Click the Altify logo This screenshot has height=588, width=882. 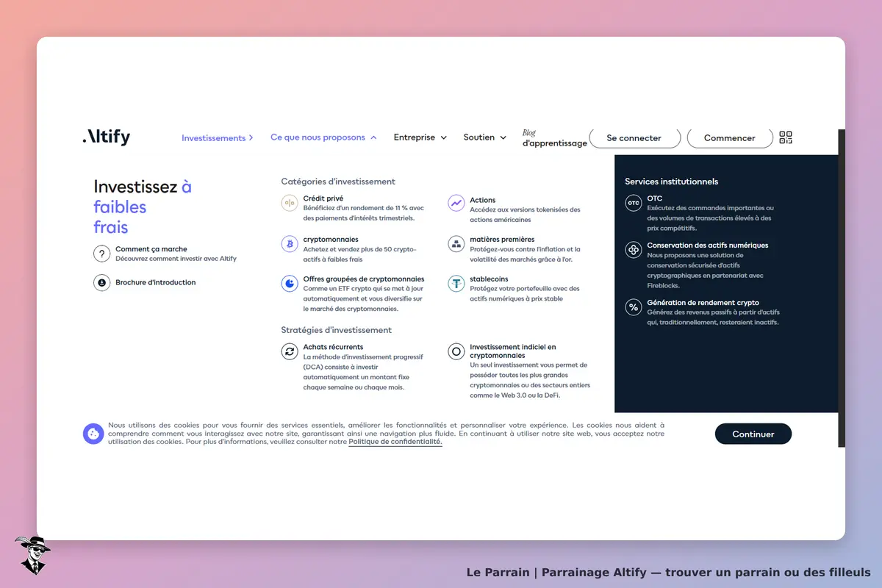[x=107, y=137]
